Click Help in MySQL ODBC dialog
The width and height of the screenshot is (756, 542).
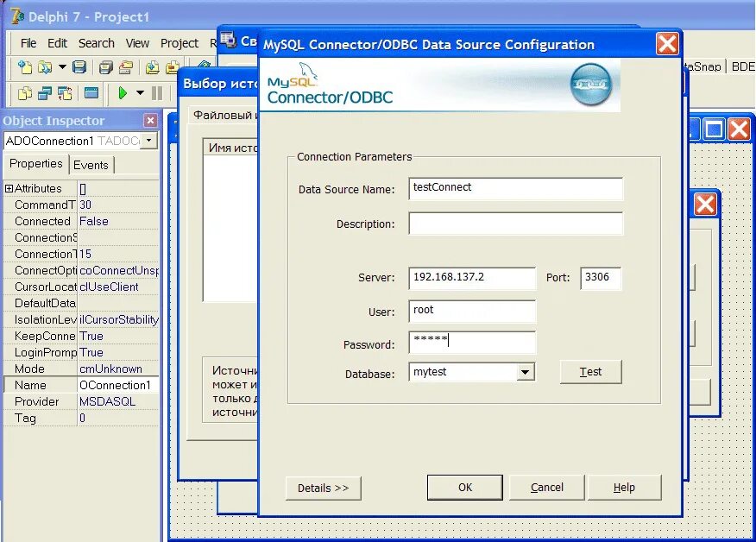[x=624, y=488]
